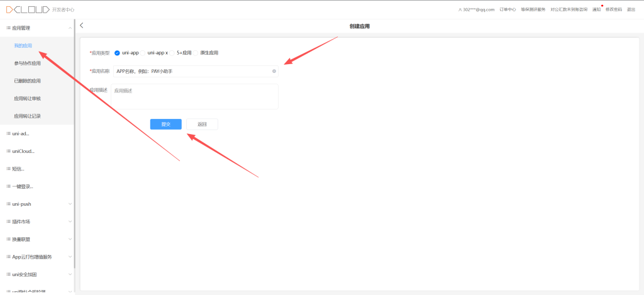Focus the 应用描述 textarea
Screen dimensions: 644x295
coord(195,97)
